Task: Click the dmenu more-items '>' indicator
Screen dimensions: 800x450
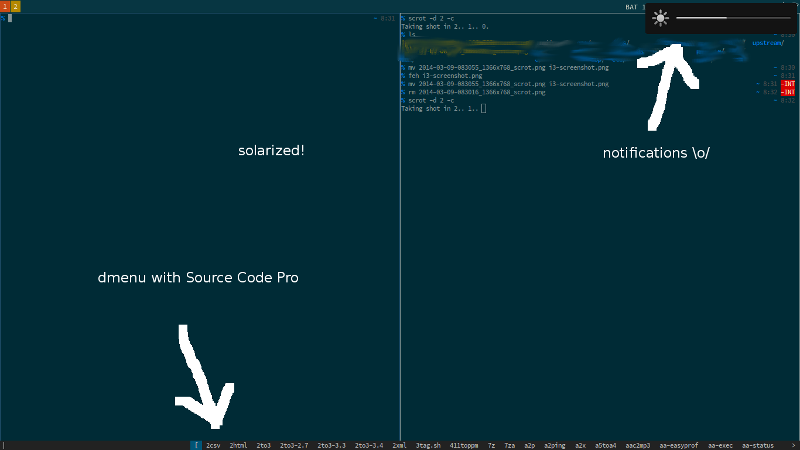Action: point(795,446)
